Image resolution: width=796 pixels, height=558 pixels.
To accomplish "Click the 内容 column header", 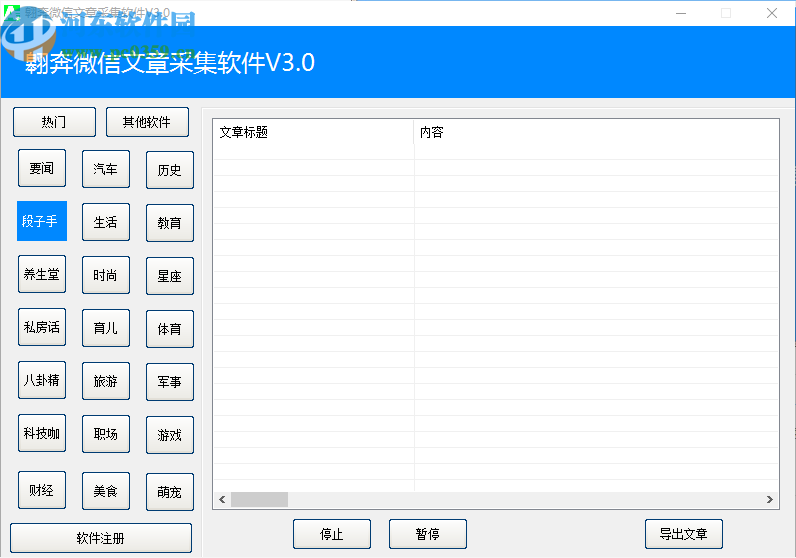I will [x=596, y=132].
